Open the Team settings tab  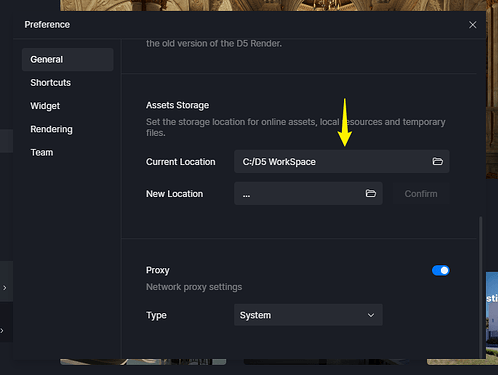(x=42, y=152)
